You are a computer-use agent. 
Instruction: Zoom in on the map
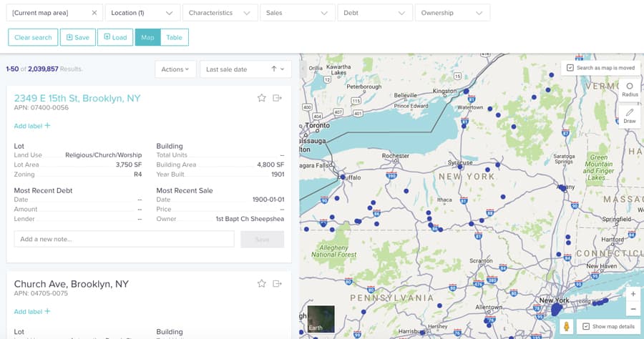click(633, 294)
